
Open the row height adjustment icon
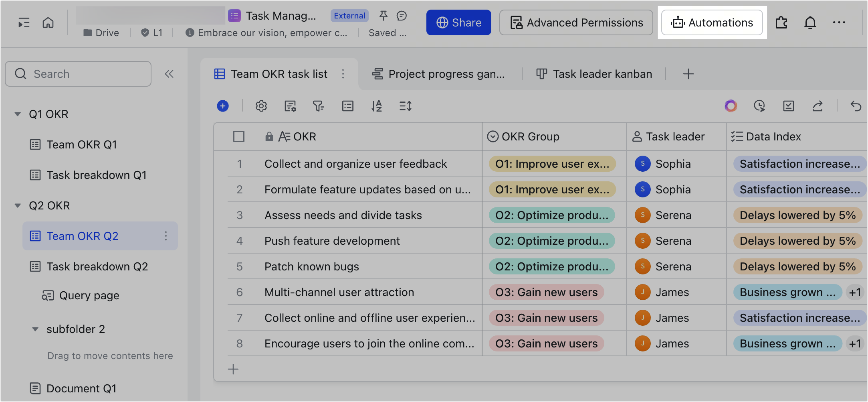click(x=405, y=106)
